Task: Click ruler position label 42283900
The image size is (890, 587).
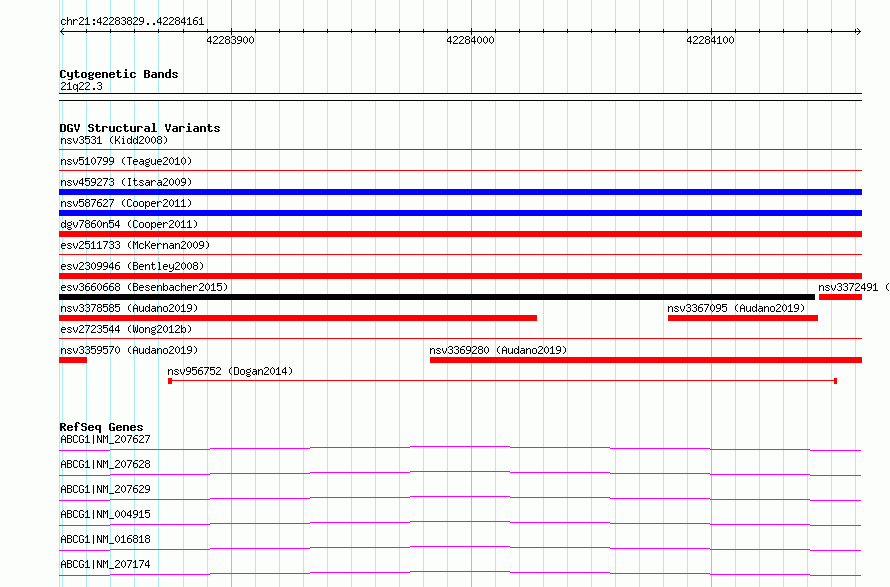Action: pyautogui.click(x=230, y=40)
